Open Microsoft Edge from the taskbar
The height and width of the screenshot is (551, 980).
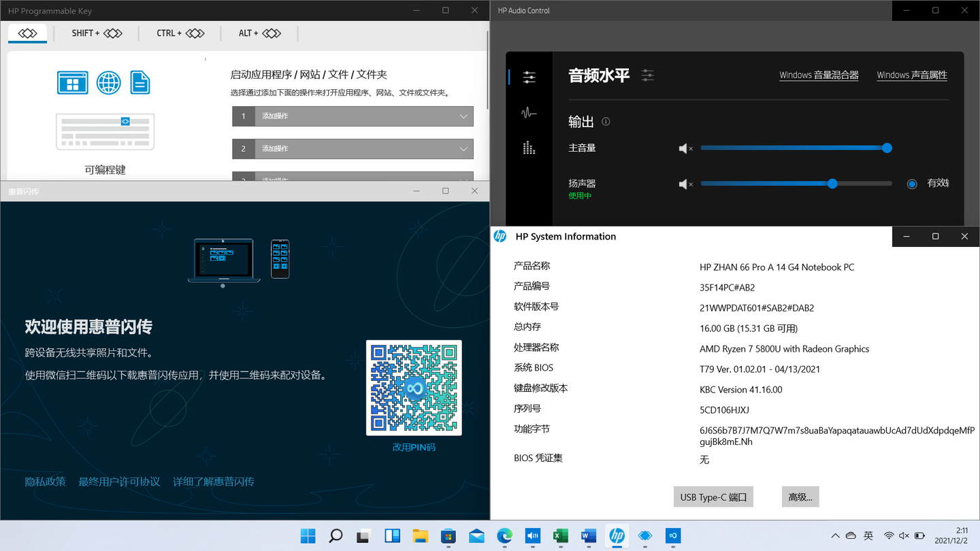point(504,536)
